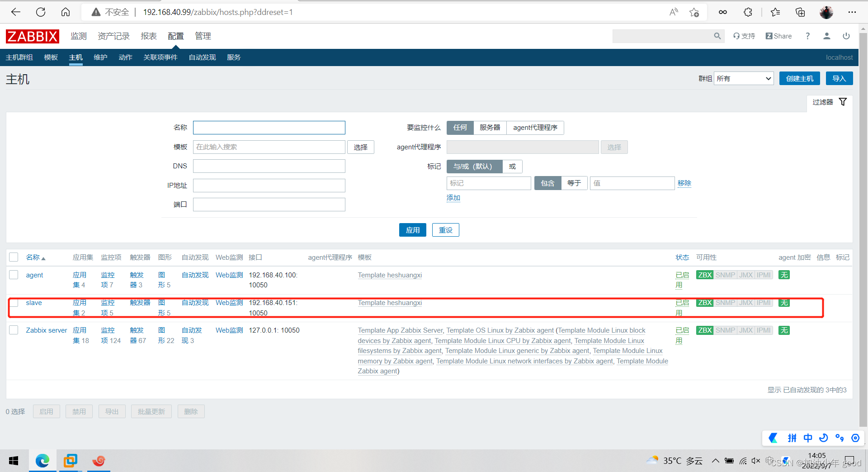Open browser extensions puzzle icon
Screen dimensions: 868x472
pyautogui.click(x=748, y=12)
